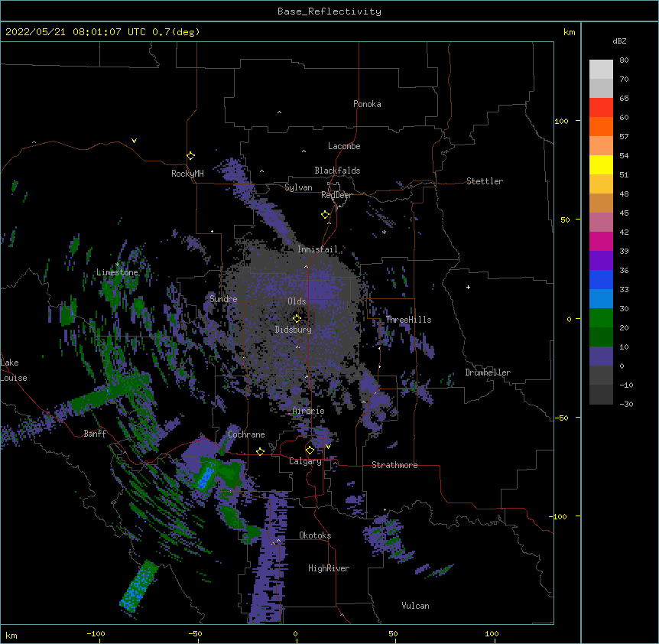Click the dBZ legend heading

(619, 41)
